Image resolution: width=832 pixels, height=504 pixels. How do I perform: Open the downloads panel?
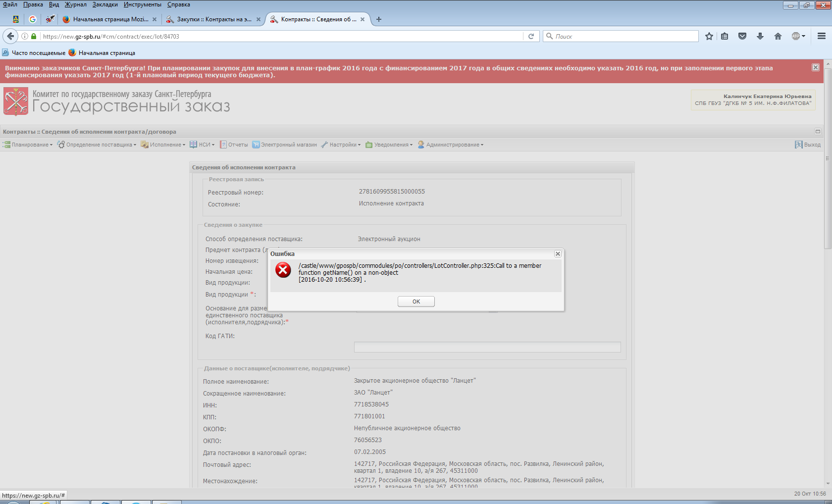[x=760, y=36]
